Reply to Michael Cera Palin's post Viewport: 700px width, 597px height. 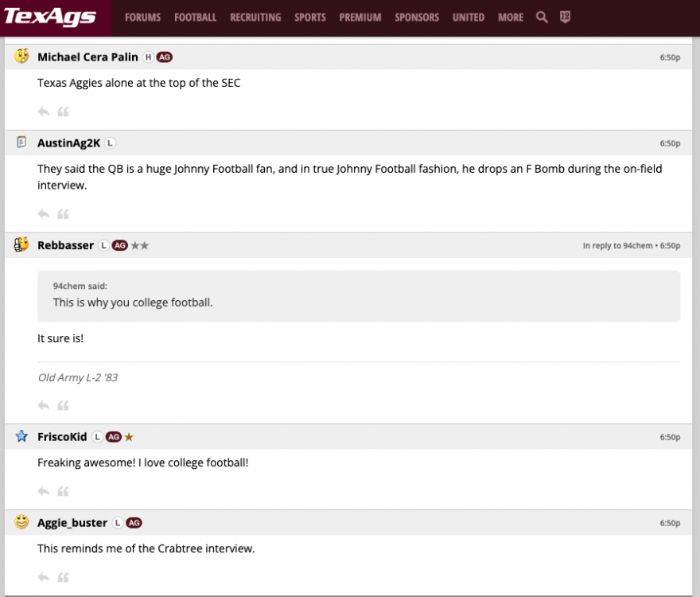click(x=44, y=111)
